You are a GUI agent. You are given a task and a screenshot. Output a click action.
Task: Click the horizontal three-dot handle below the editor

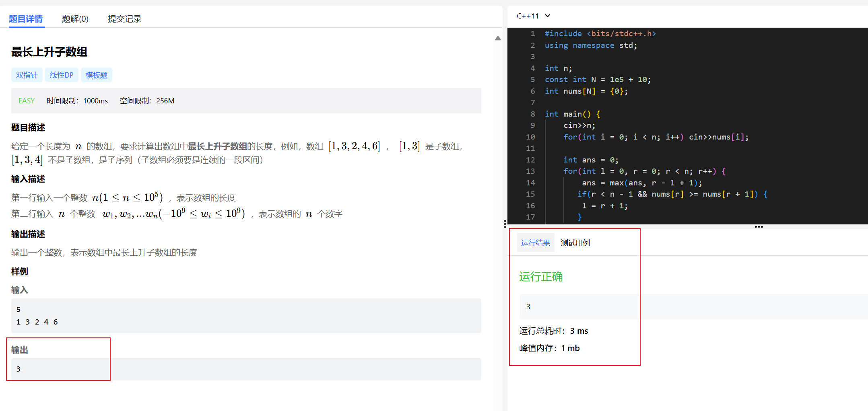(759, 227)
